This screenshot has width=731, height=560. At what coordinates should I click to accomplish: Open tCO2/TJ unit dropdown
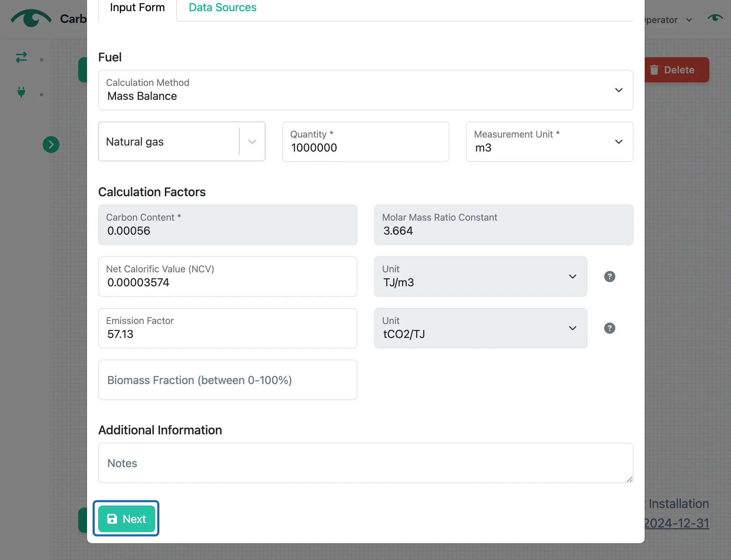[x=480, y=328]
